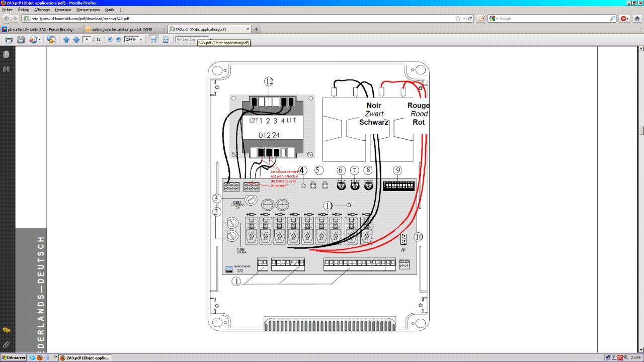
Task: Save a copy of the PDF
Action: pos(21,39)
